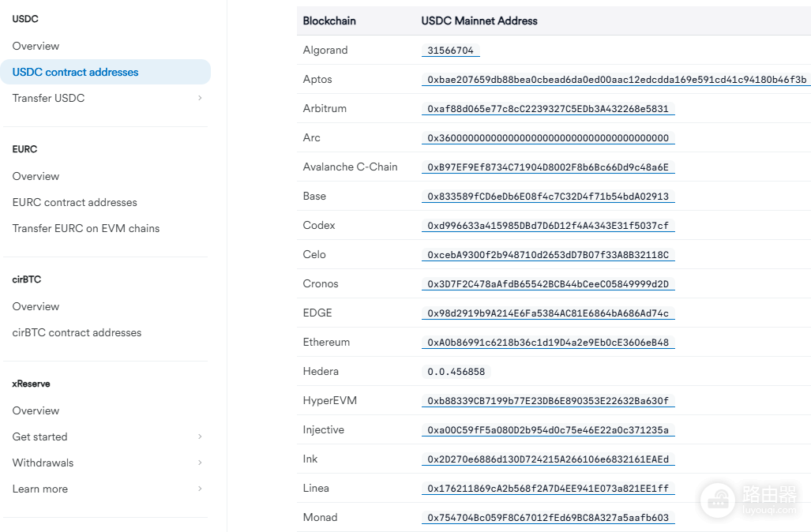Expand the Withdrawals section chevron
This screenshot has width=811, height=532.
coord(200,463)
